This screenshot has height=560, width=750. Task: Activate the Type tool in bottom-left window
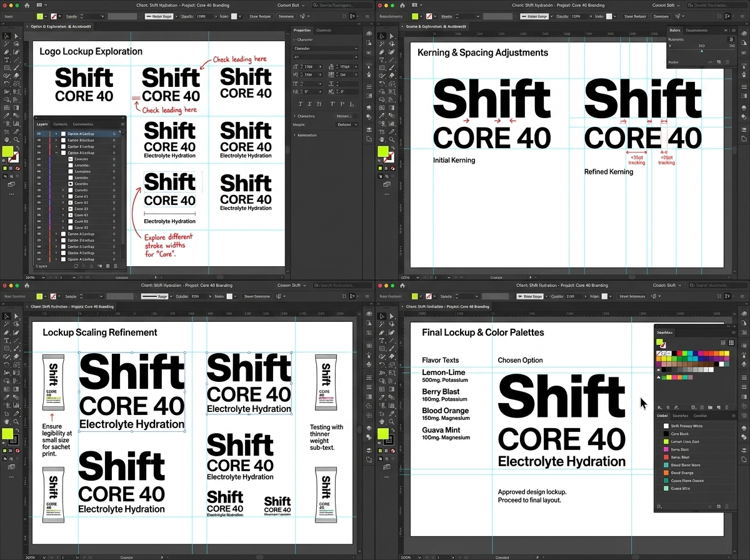tap(6, 341)
